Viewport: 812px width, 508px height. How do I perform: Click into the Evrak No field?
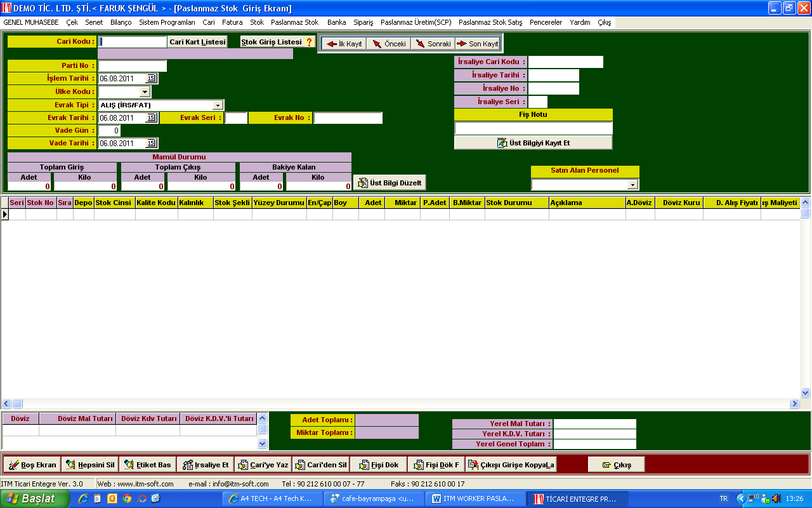click(348, 118)
